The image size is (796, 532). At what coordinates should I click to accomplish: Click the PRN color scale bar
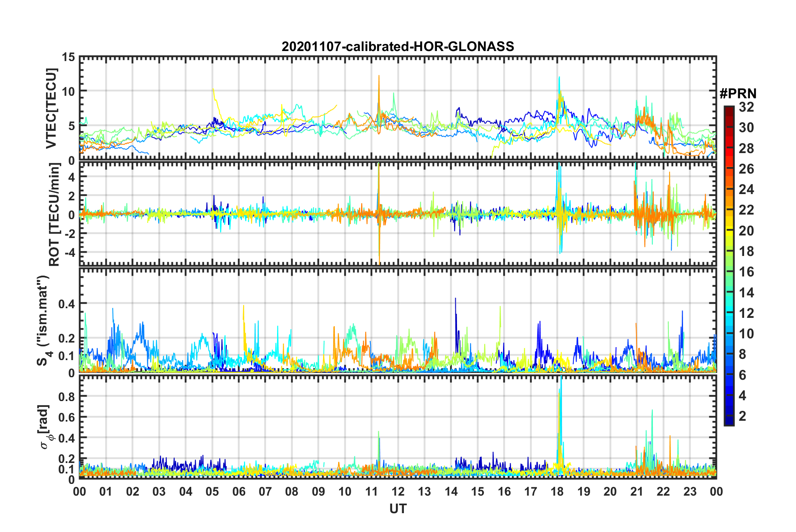coord(729,266)
